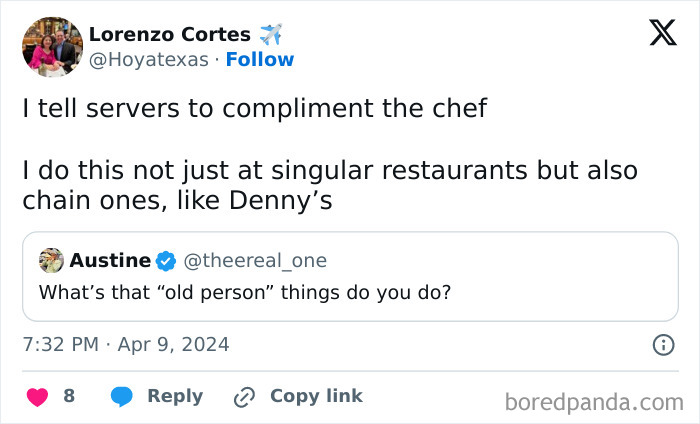700x424 pixels.
Task: Open the tweet info icon
Action: tap(662, 345)
